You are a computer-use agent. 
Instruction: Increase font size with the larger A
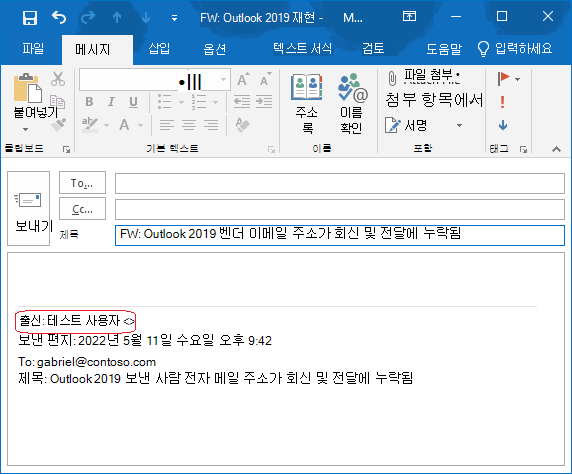click(243, 80)
